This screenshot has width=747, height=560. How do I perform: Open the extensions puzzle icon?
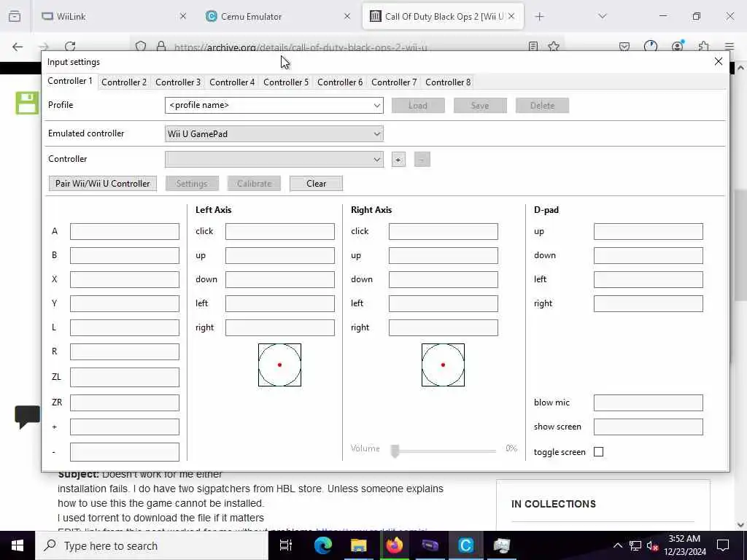pos(703,47)
